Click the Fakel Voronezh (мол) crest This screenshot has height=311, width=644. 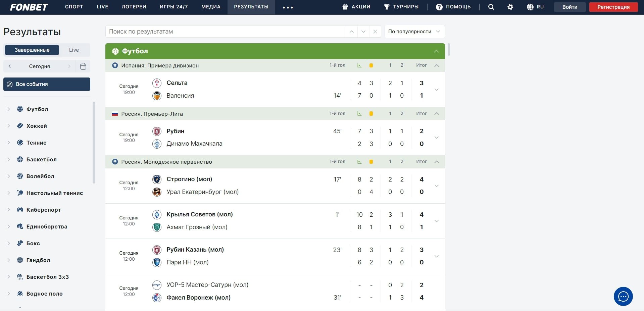pyautogui.click(x=157, y=298)
